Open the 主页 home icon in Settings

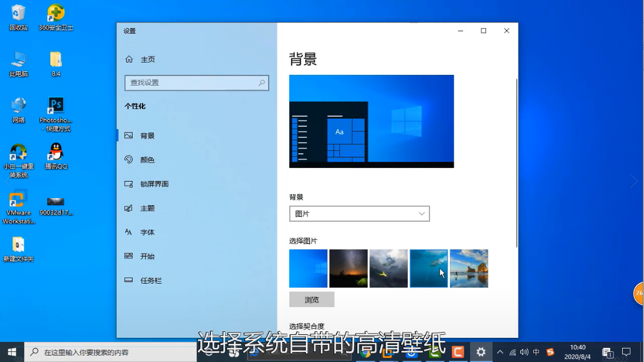(x=129, y=60)
